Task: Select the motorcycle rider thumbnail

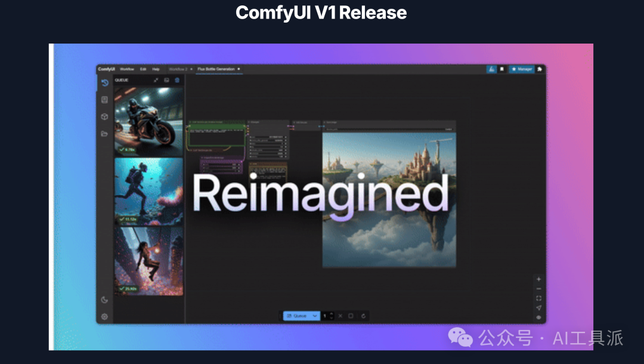Action: (148, 122)
